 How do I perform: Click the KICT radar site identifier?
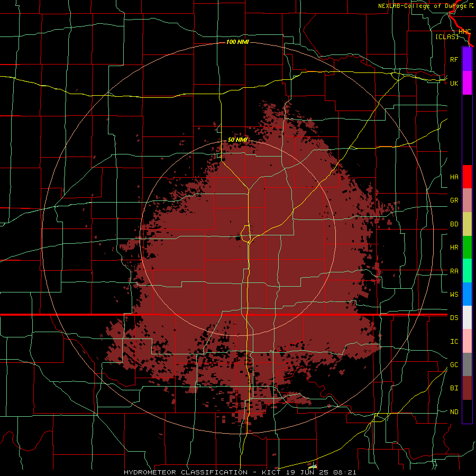[x=270, y=472]
